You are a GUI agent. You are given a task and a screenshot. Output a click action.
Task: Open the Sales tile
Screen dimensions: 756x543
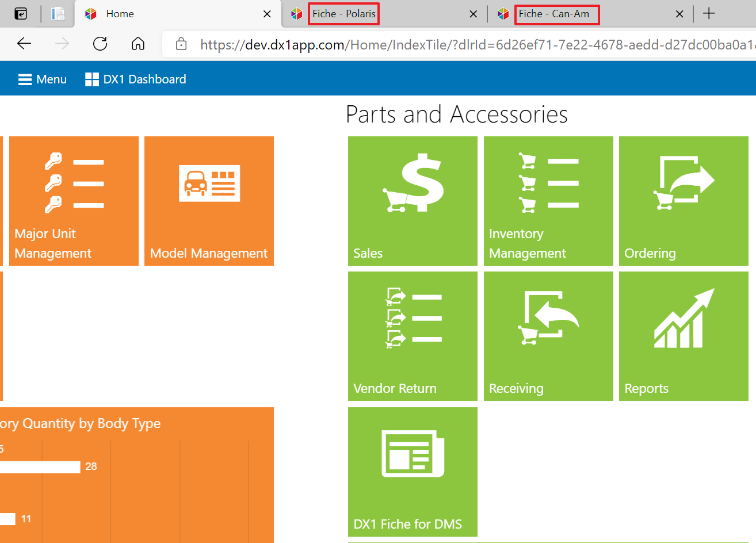pyautogui.click(x=413, y=201)
